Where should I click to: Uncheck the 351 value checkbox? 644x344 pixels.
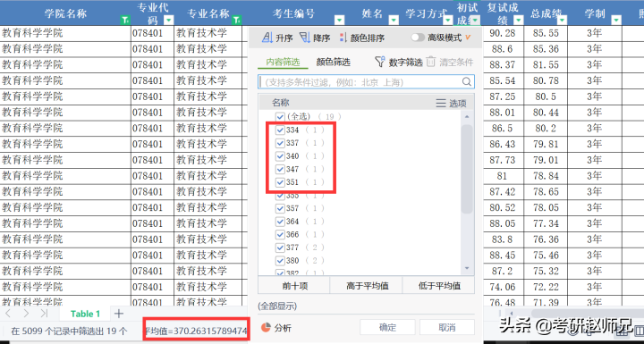281,182
